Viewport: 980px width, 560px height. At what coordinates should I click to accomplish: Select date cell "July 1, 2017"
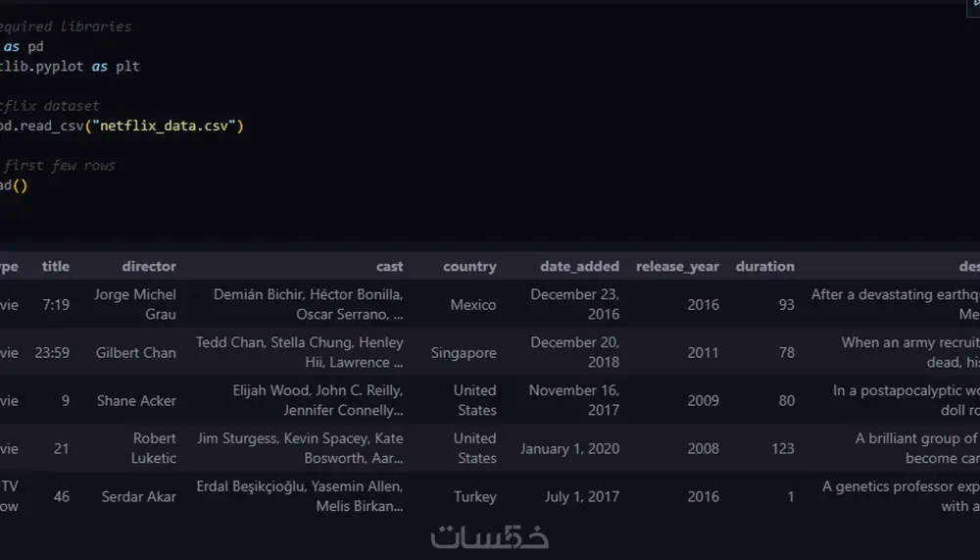[582, 497]
